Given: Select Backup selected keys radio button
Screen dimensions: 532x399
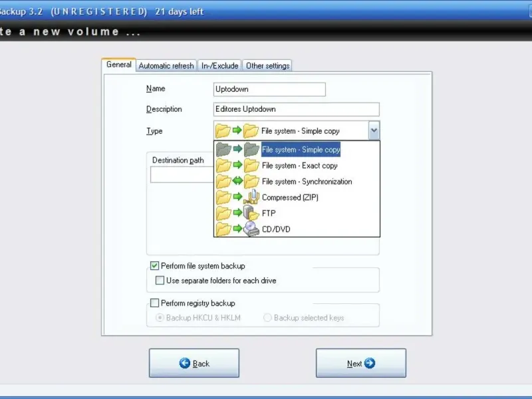Looking at the screenshot, I should 268,318.
